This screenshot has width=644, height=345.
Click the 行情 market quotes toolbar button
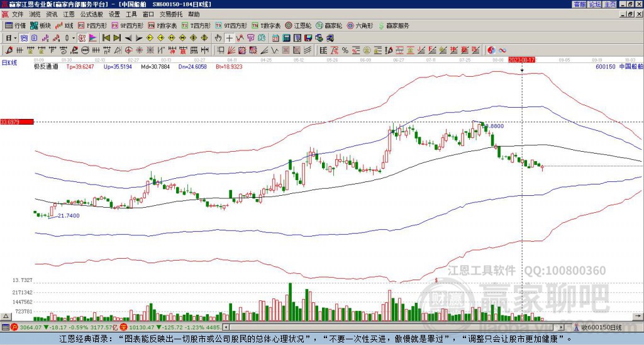point(16,25)
